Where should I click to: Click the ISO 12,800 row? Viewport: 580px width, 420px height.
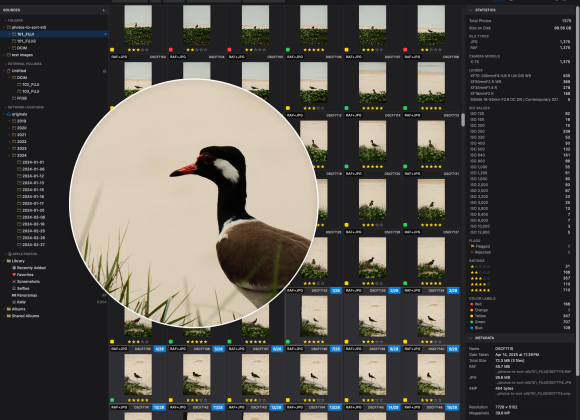pos(519,232)
